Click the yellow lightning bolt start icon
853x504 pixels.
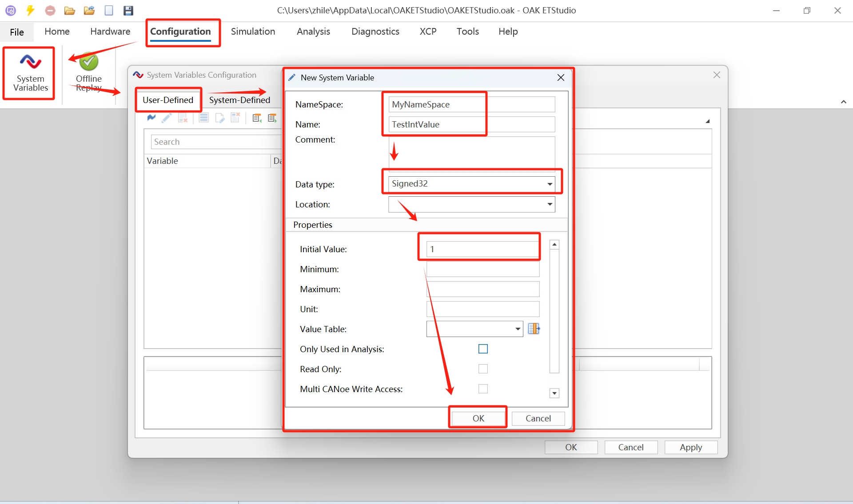(30, 10)
